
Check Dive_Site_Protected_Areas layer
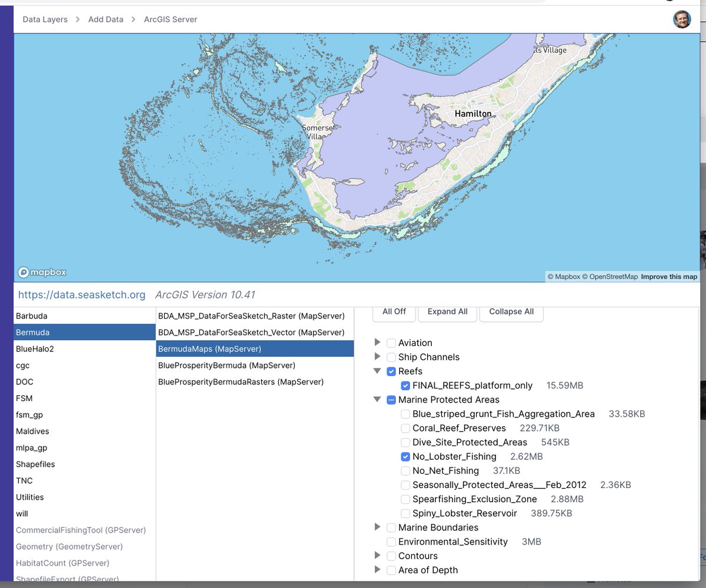pyautogui.click(x=405, y=442)
